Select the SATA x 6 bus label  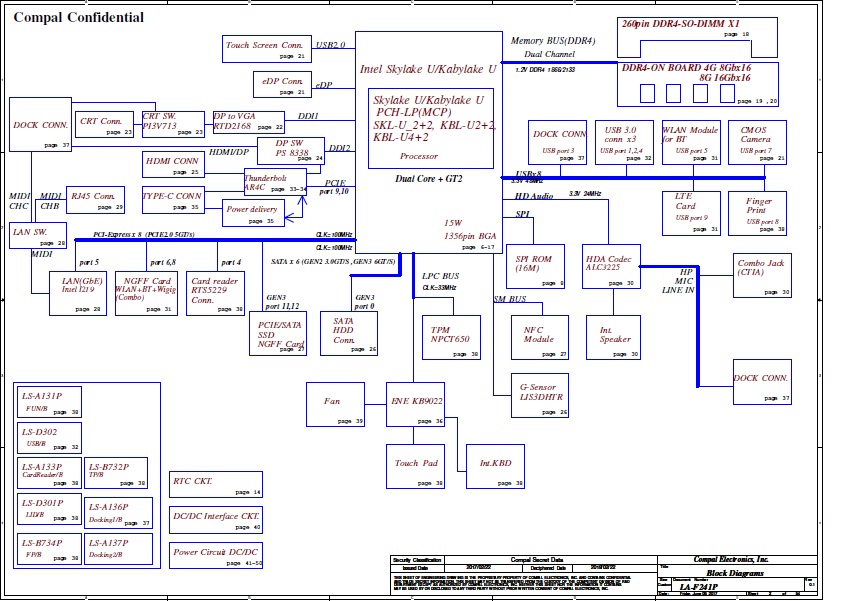click(x=333, y=262)
